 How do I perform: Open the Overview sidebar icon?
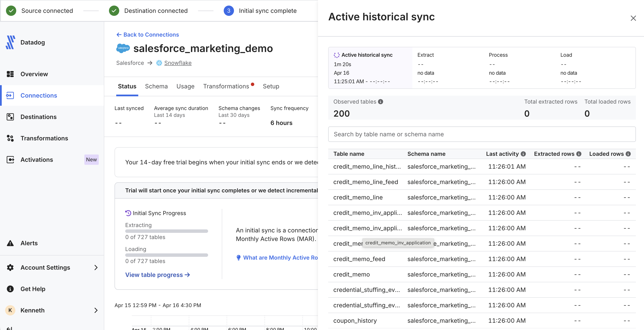click(x=10, y=74)
